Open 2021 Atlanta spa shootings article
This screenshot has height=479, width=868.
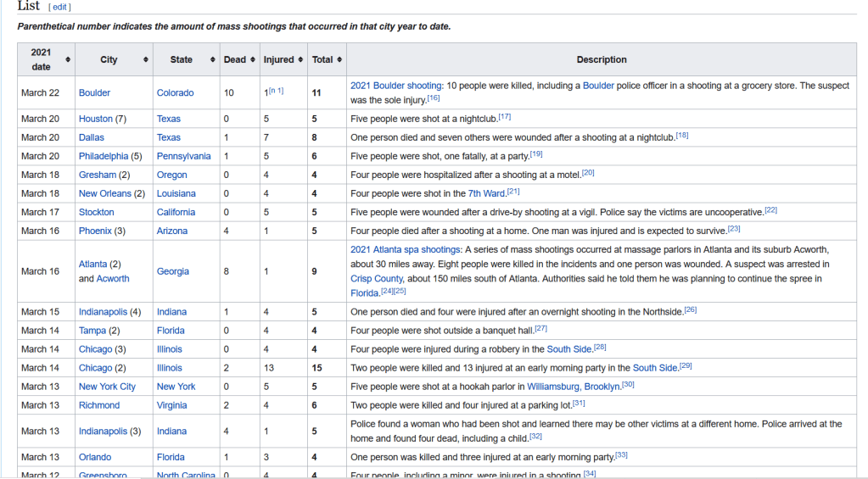tap(405, 249)
